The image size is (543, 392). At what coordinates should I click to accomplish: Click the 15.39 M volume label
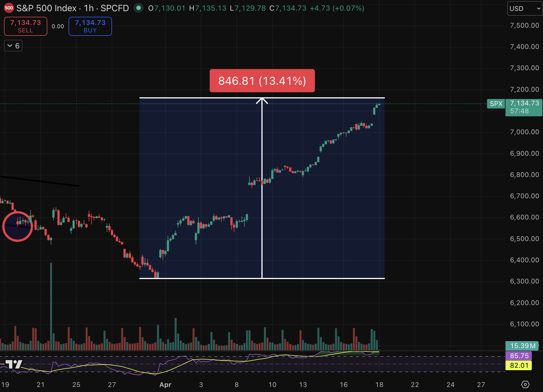pos(522,346)
